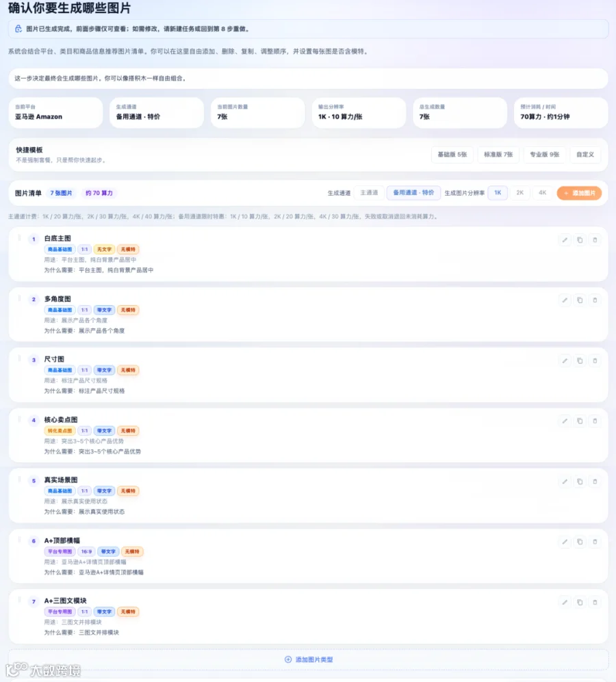Choose 1K image resolution
The height and width of the screenshot is (682, 616).
(498, 193)
